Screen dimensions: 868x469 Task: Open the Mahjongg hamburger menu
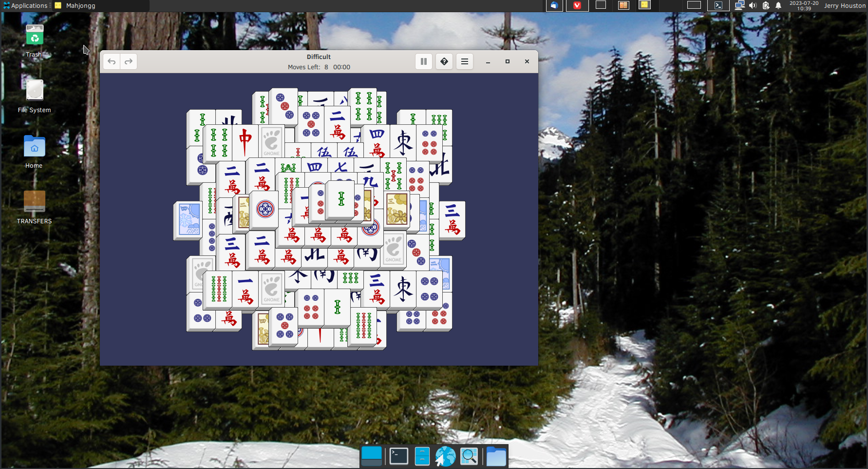pyautogui.click(x=465, y=61)
